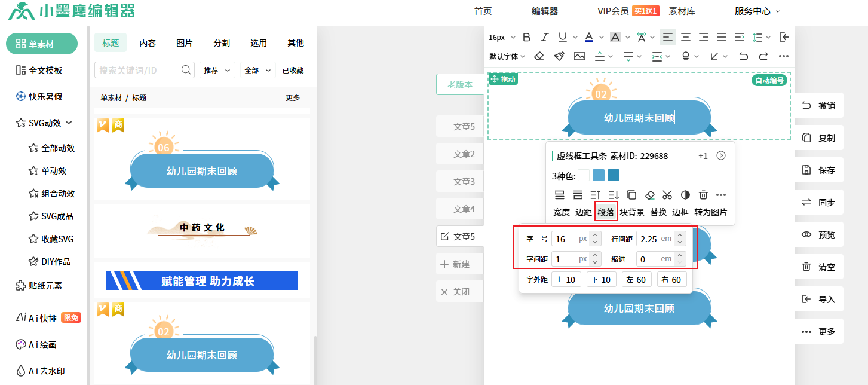This screenshot has width=868, height=385.
Task: Expand the 全部 filter dropdown
Action: [x=258, y=70]
